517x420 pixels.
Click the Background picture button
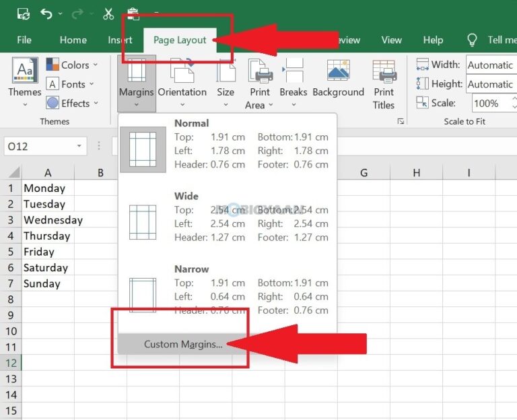click(x=339, y=79)
